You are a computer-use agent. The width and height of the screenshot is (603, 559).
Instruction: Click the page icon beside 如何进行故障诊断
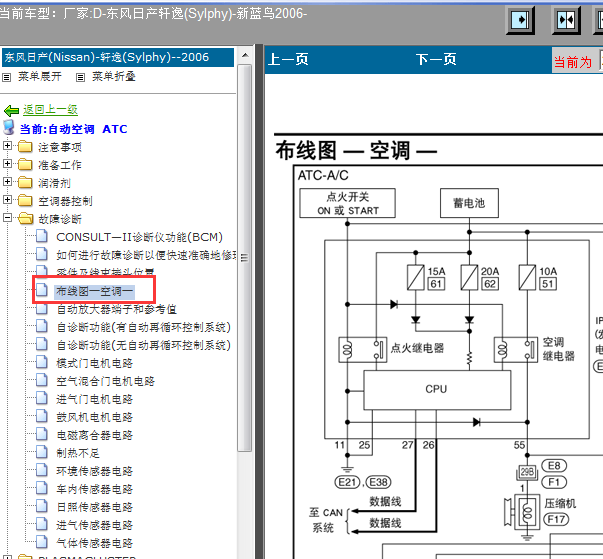(x=42, y=254)
